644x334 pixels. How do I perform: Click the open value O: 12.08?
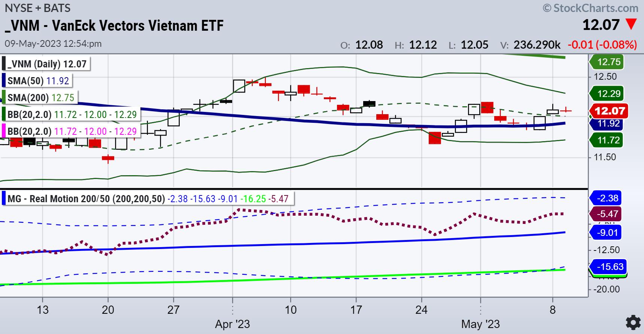[x=362, y=45]
